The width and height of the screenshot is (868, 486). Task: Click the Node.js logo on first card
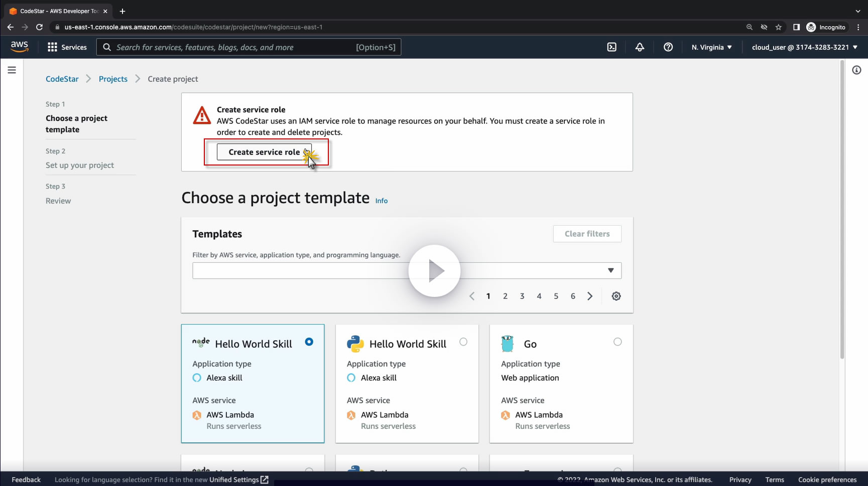[x=201, y=343]
